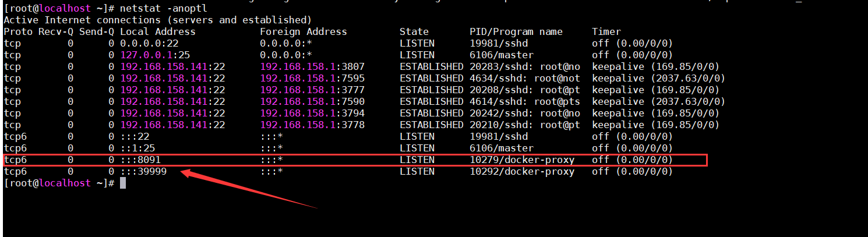The height and width of the screenshot is (237, 868).
Task: Click the 'State' column header
Action: click(x=414, y=32)
